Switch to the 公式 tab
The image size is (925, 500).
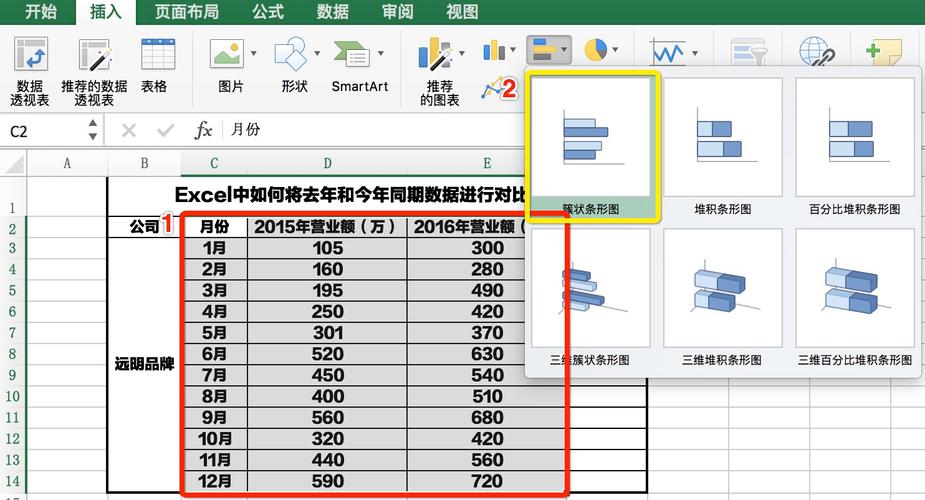268,12
